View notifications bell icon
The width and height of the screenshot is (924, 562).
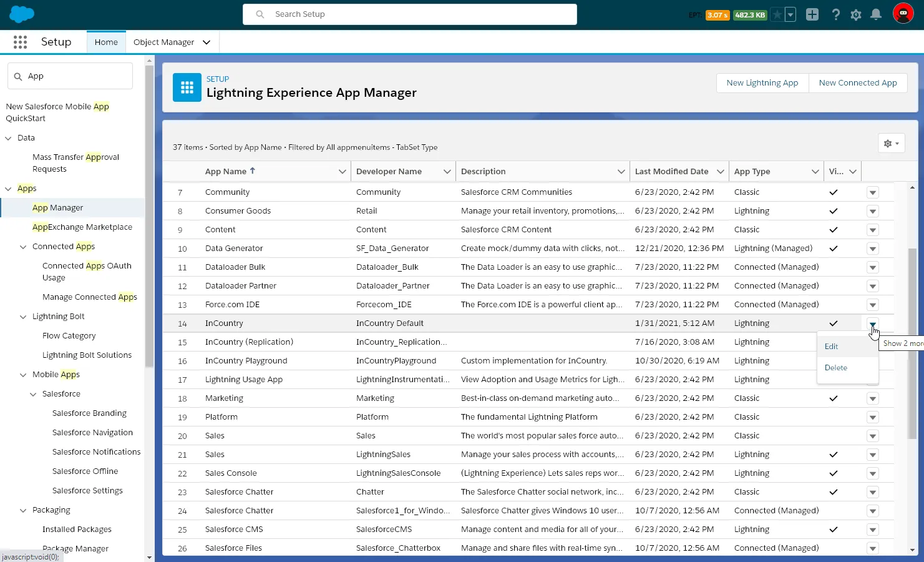click(x=876, y=14)
